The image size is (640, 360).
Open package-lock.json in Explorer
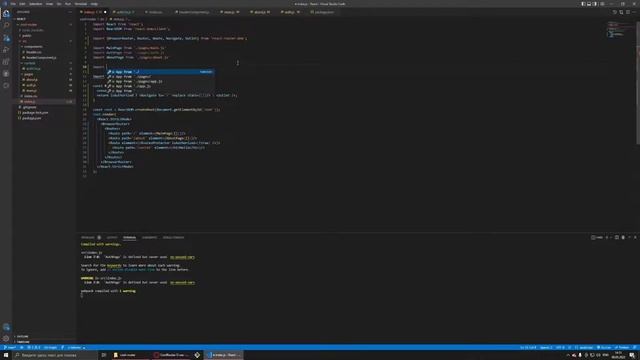(35, 112)
